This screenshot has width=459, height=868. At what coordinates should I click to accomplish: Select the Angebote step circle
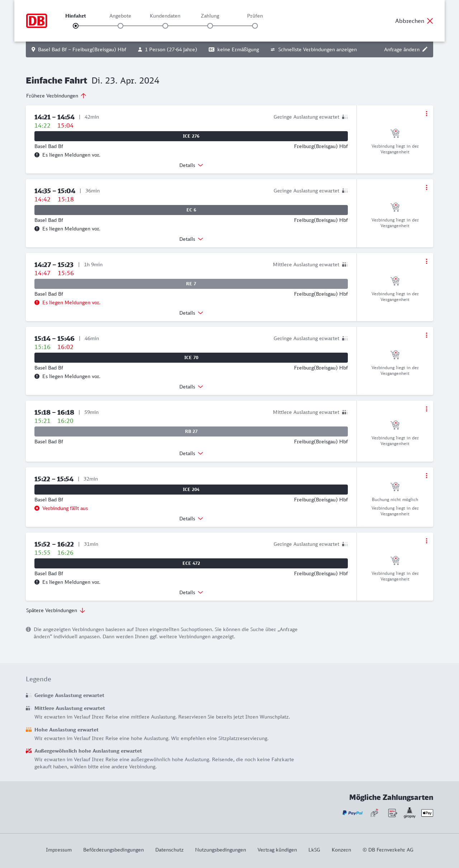pos(120,26)
